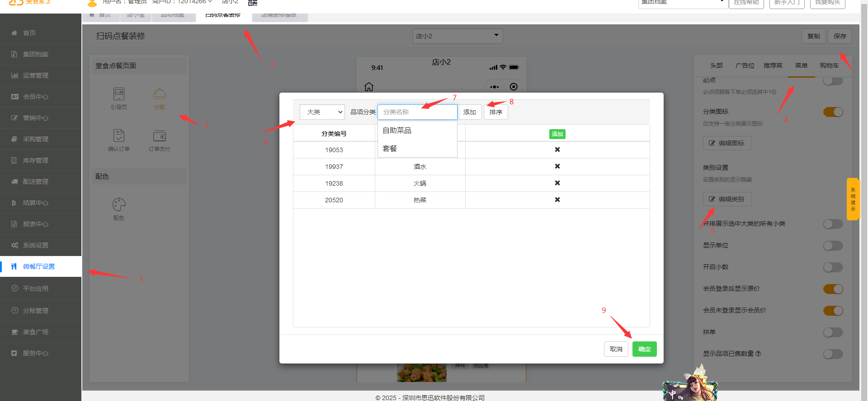
Task: Click the green 添加 header button
Action: pos(557,134)
